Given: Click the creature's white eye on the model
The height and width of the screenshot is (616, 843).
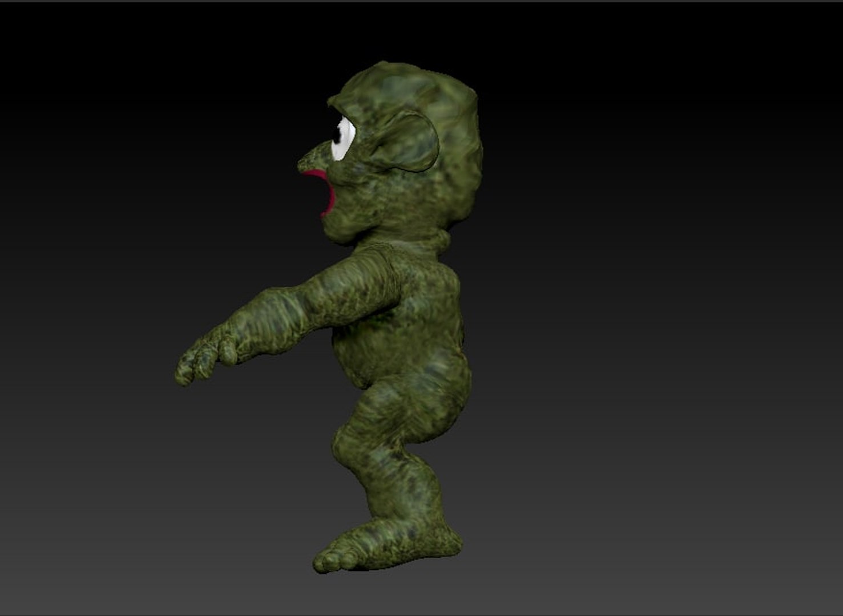Looking at the screenshot, I should [344, 139].
